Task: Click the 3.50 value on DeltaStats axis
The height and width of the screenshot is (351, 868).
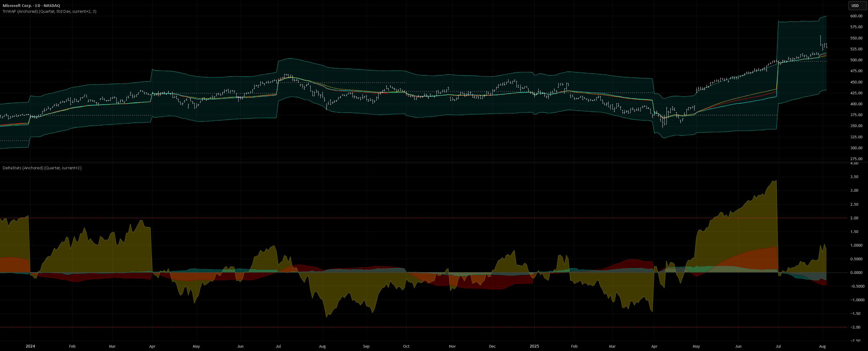Action: coord(854,177)
